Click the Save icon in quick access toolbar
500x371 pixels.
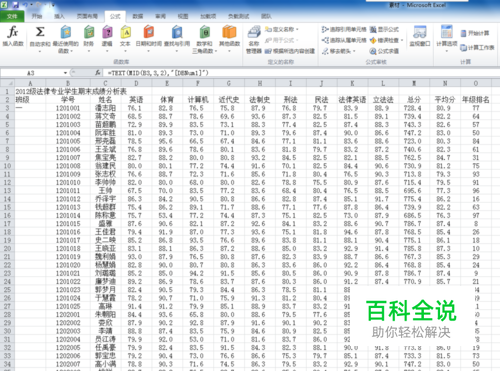[x=16, y=5]
